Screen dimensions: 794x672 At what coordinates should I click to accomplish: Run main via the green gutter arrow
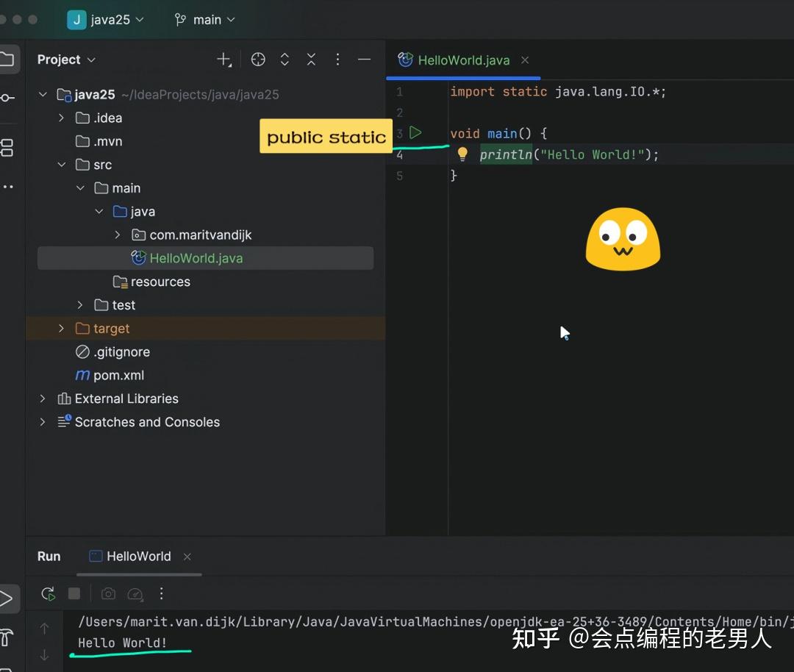(416, 133)
